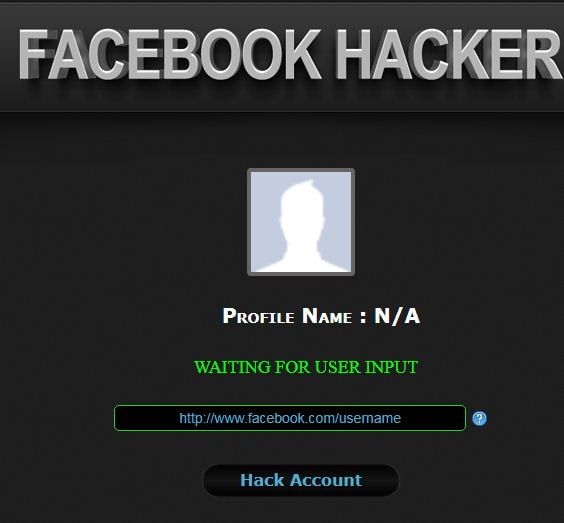Click the green status message text
This screenshot has height=523, width=564.
[x=306, y=367]
